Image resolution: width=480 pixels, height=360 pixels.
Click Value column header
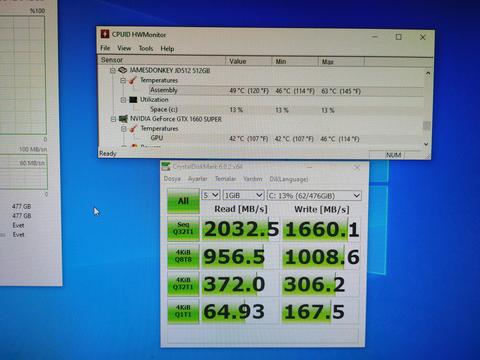pyautogui.click(x=249, y=61)
